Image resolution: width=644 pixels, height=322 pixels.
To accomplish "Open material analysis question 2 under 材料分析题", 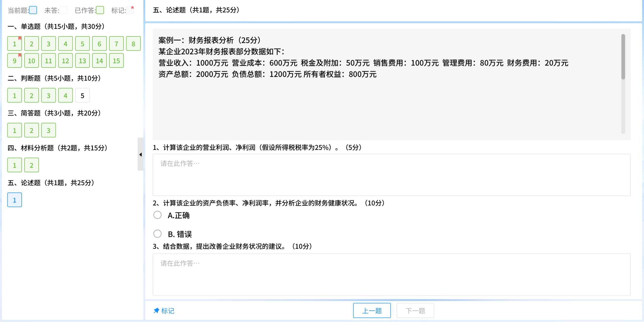I will 32,165.
